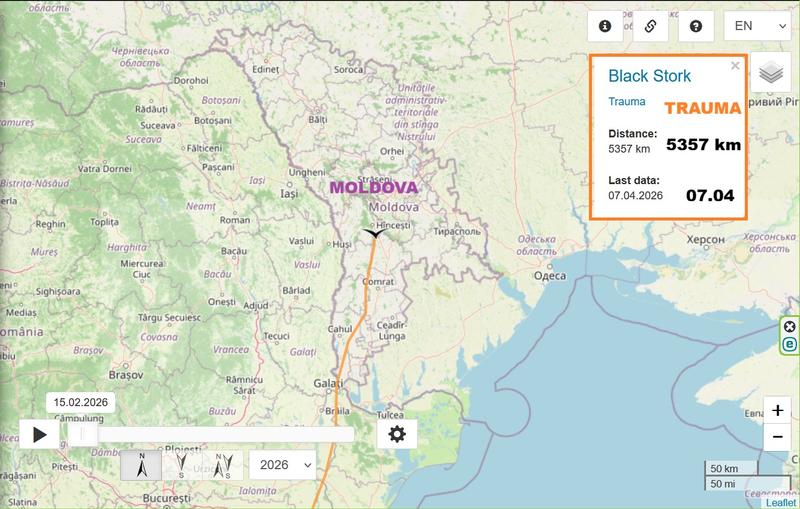The width and height of the screenshot is (800, 509).
Task: Open the info button
Action: click(x=605, y=26)
